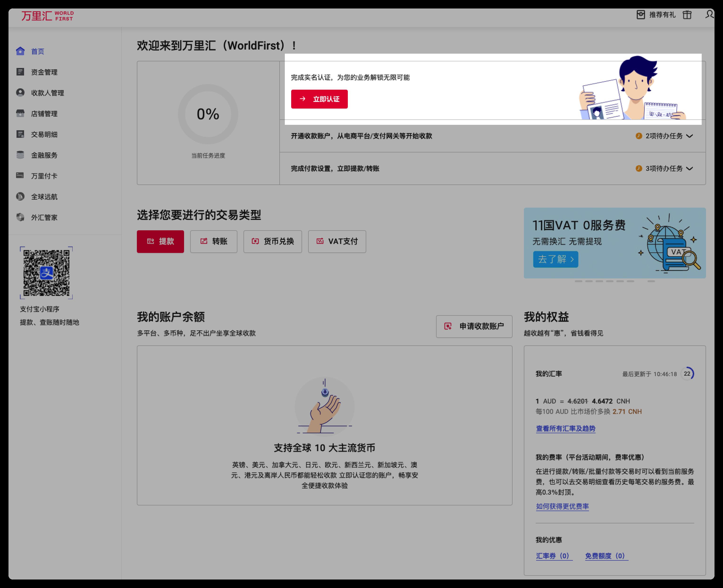Open 查看所有汇率及趋势 link

[x=566, y=428]
